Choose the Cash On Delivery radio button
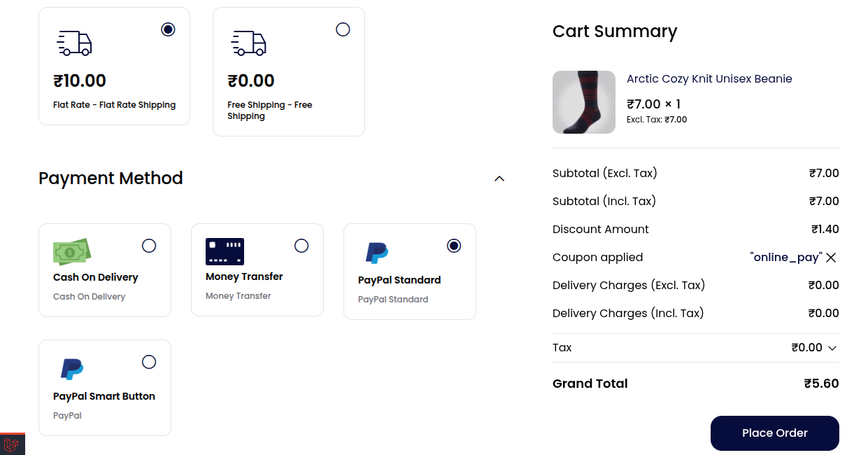 149,246
